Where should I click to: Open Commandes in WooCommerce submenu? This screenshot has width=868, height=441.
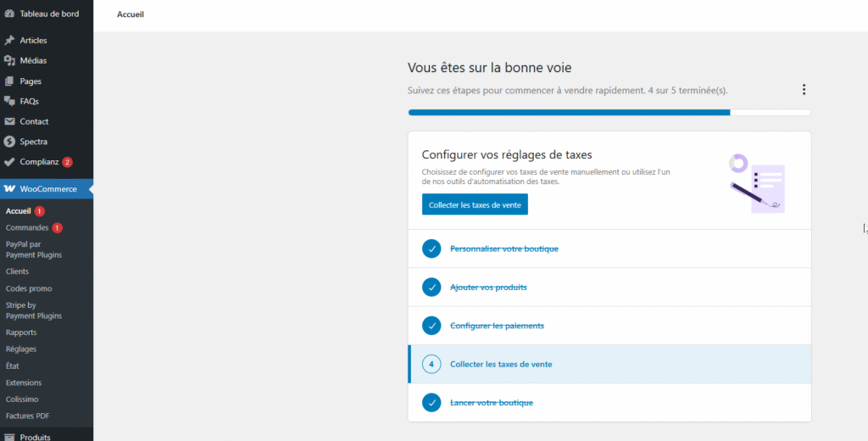click(26, 228)
